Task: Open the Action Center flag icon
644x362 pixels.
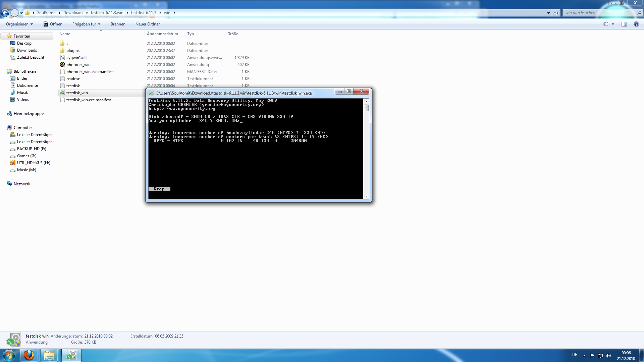Action: pyautogui.click(x=592, y=355)
